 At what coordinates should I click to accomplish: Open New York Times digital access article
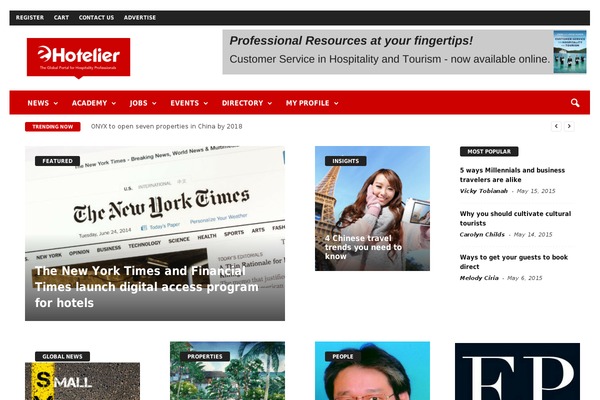pos(147,287)
